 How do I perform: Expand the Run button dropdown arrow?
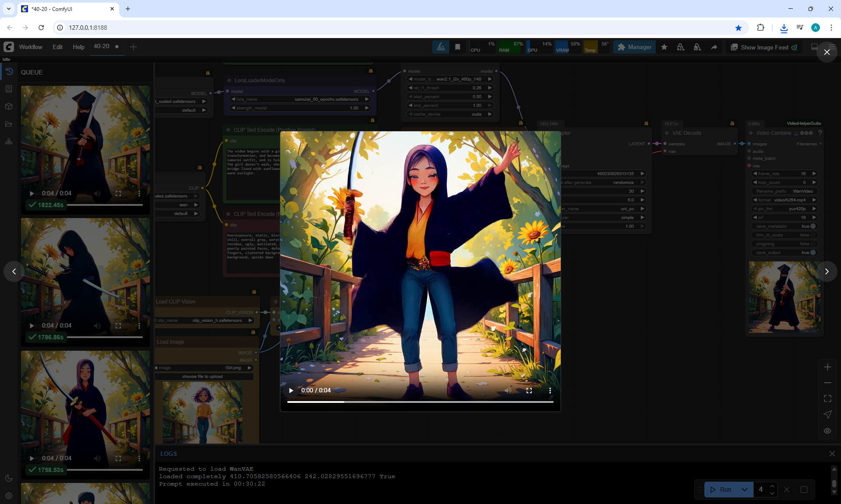point(745,490)
